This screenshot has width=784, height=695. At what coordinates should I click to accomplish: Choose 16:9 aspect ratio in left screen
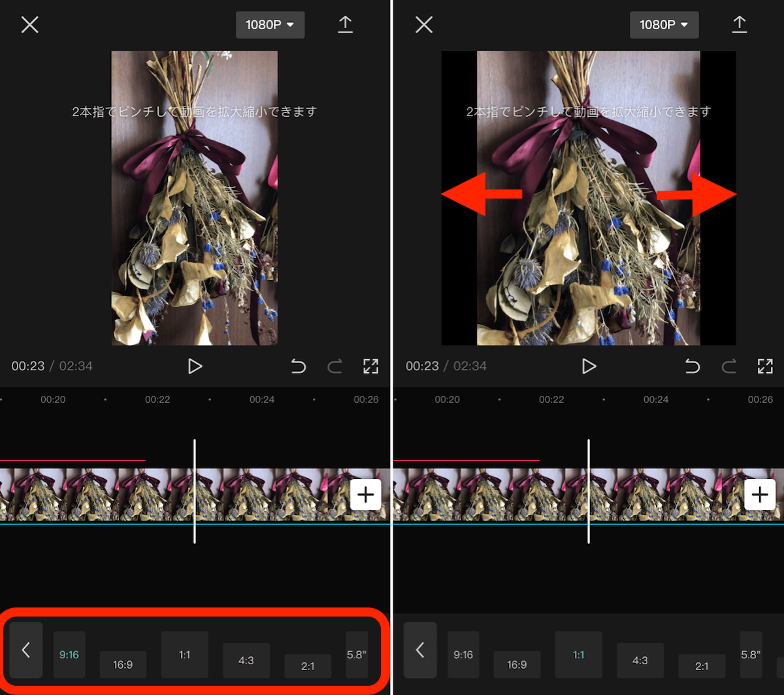(x=123, y=664)
